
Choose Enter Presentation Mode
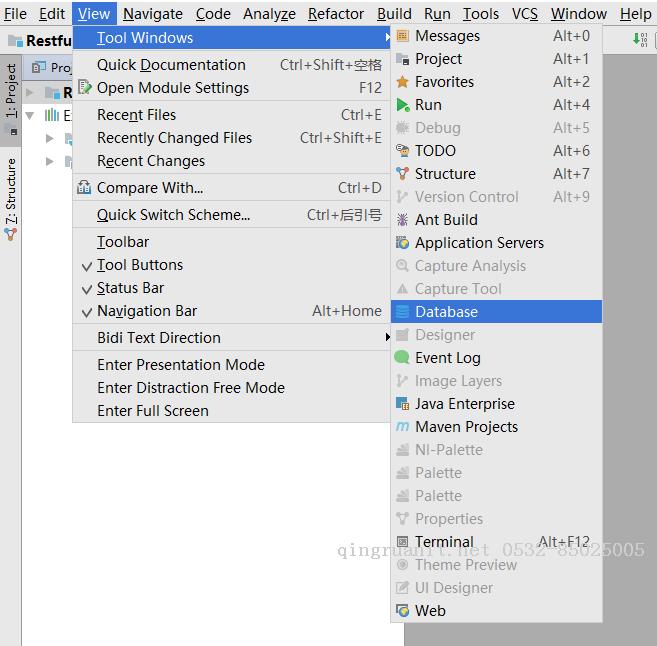click(x=231, y=365)
